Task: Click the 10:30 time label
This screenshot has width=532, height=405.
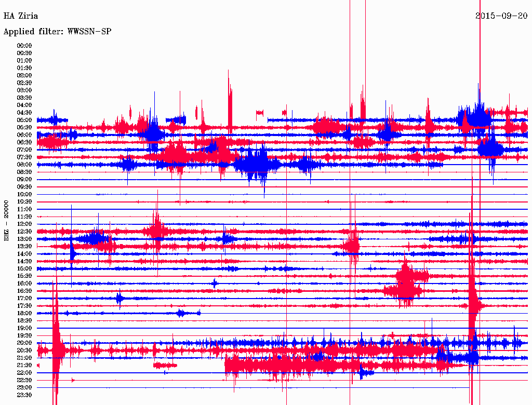Action: [x=24, y=202]
